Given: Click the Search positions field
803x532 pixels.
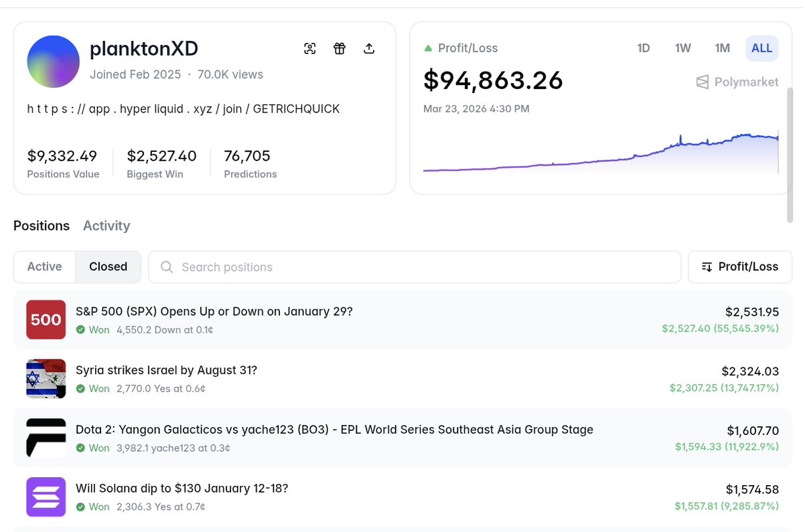Looking at the screenshot, I should (415, 267).
